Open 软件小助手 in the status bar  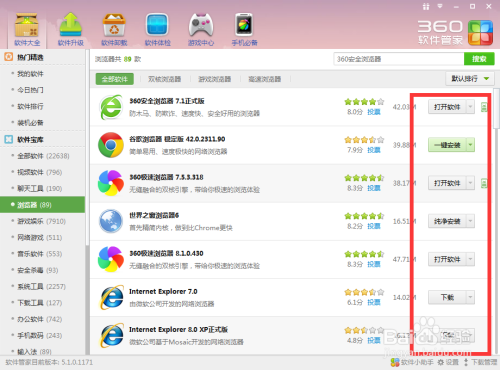(x=412, y=362)
